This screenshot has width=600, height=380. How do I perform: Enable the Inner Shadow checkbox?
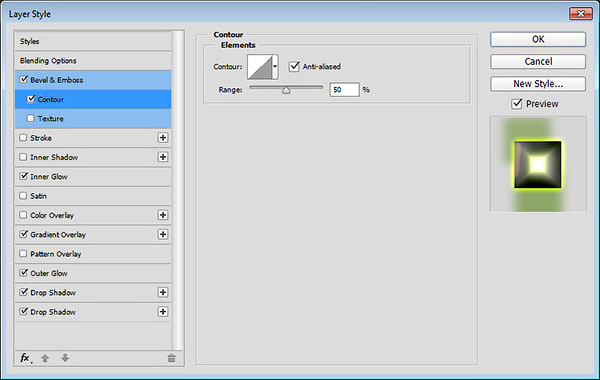(23, 157)
